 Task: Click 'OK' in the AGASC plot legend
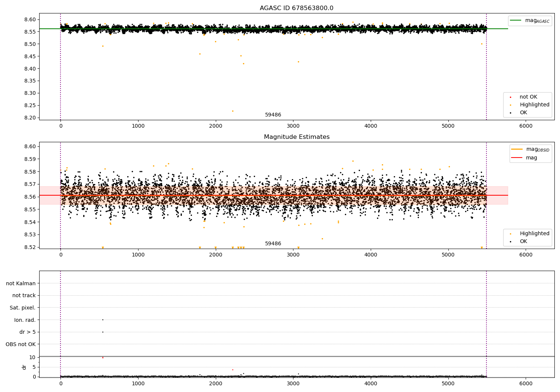pyautogui.click(x=523, y=113)
